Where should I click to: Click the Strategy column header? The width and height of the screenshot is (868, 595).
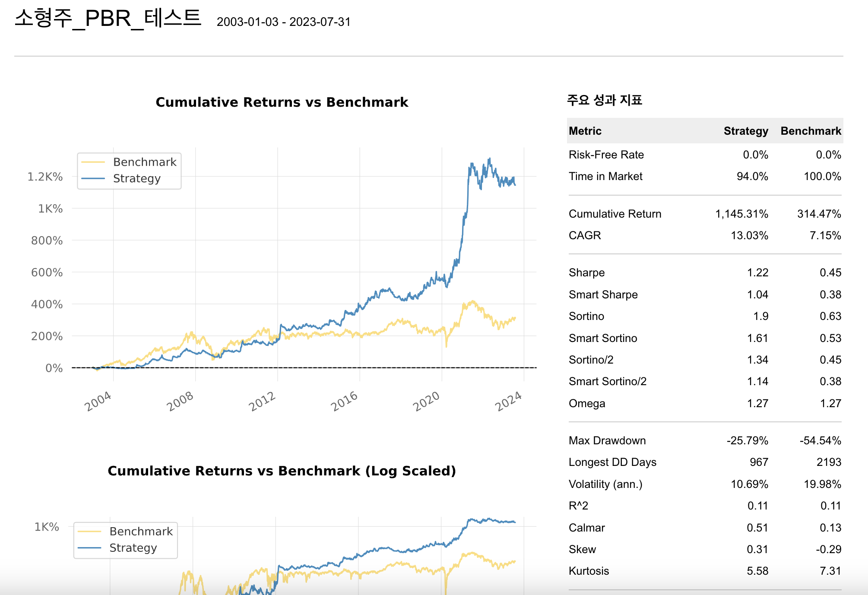(x=746, y=131)
